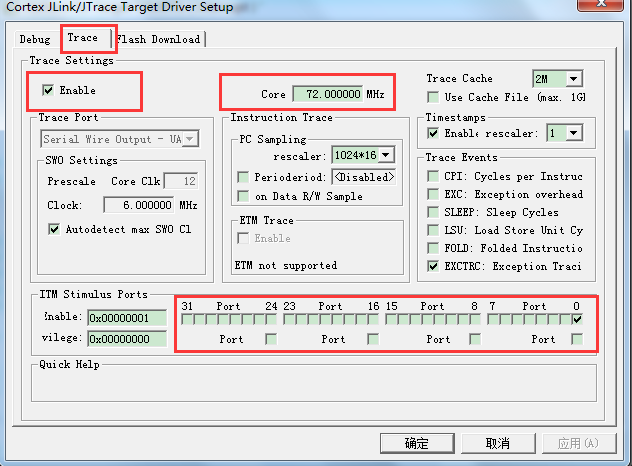Enable LSU Load Store Unit event
The width and height of the screenshot is (632, 466).
point(433,230)
